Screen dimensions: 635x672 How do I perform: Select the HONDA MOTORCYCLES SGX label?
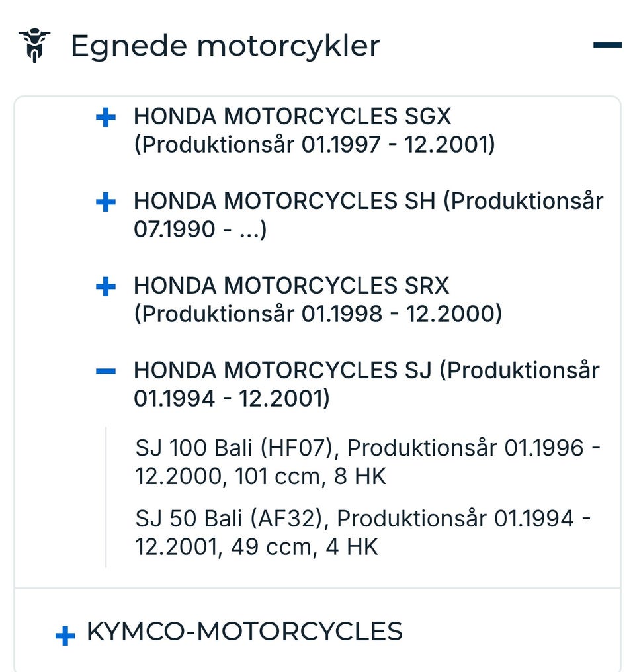tap(292, 116)
